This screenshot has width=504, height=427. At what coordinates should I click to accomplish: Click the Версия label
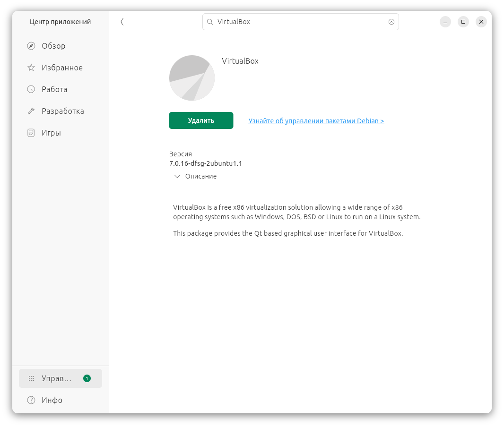click(x=180, y=154)
